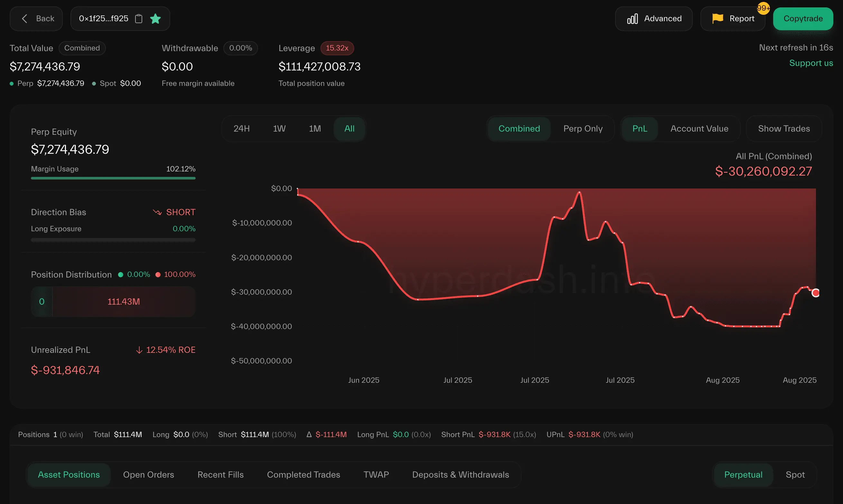Click the green Perp dot indicator
Image resolution: width=843 pixels, height=504 pixels.
tap(12, 84)
